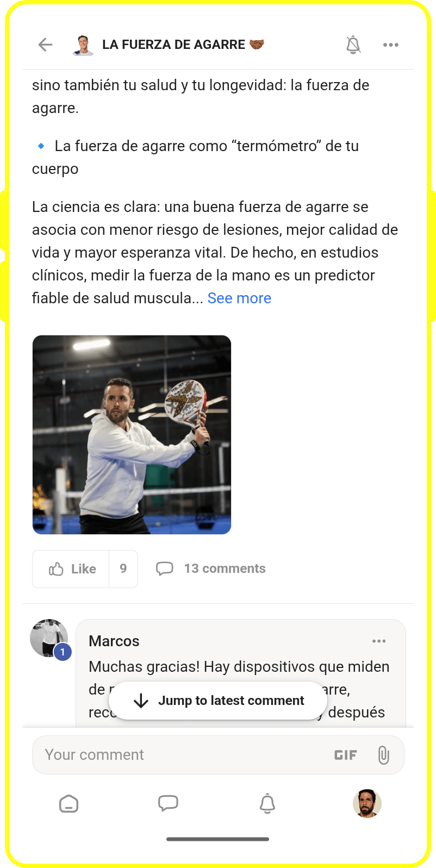The image size is (436, 868).
Task: Open options menu on Marcos's comment
Action: (x=379, y=641)
